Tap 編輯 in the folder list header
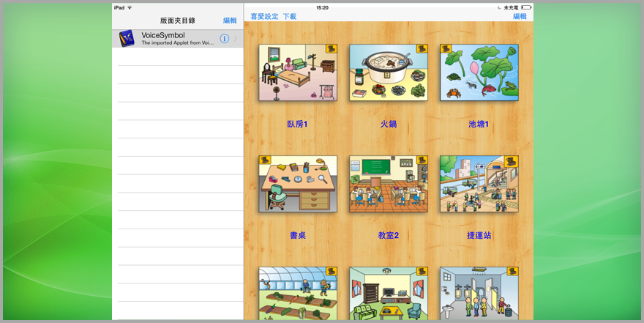This screenshot has height=323, width=644. click(230, 21)
